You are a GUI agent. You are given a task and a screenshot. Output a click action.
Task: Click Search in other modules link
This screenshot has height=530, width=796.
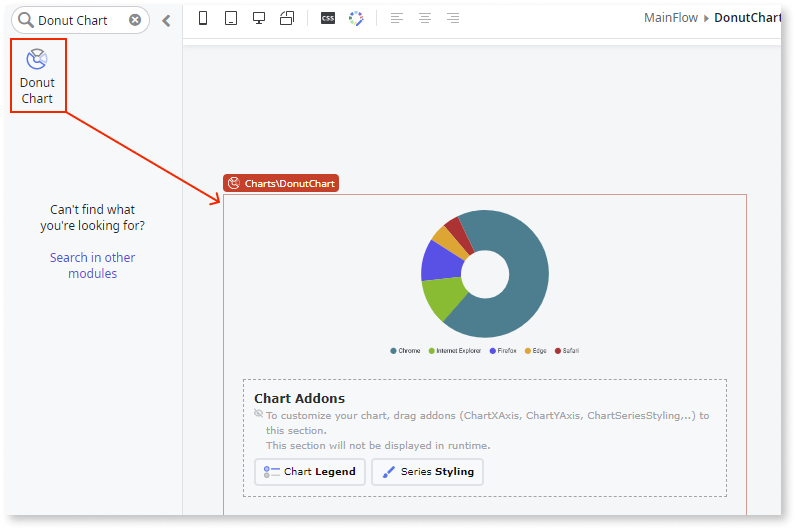point(92,265)
